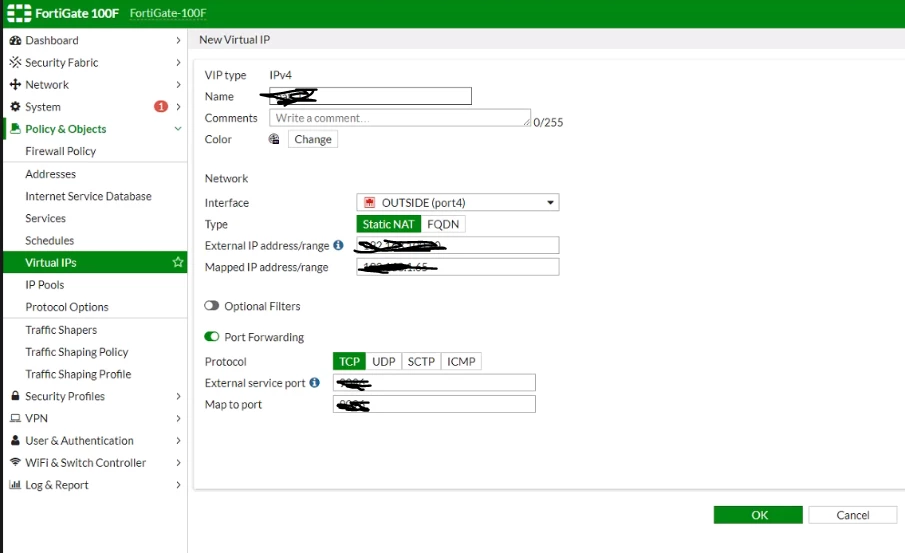This screenshot has width=905, height=553.
Task: Expand the VPN menu chevron
Action: tap(178, 418)
